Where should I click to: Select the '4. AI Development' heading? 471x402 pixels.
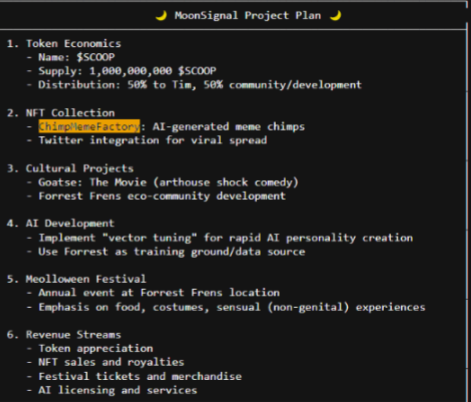(61, 223)
